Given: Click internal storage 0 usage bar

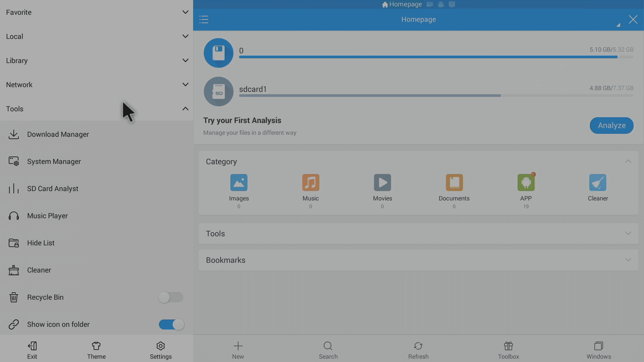Looking at the screenshot, I should click(x=436, y=57).
